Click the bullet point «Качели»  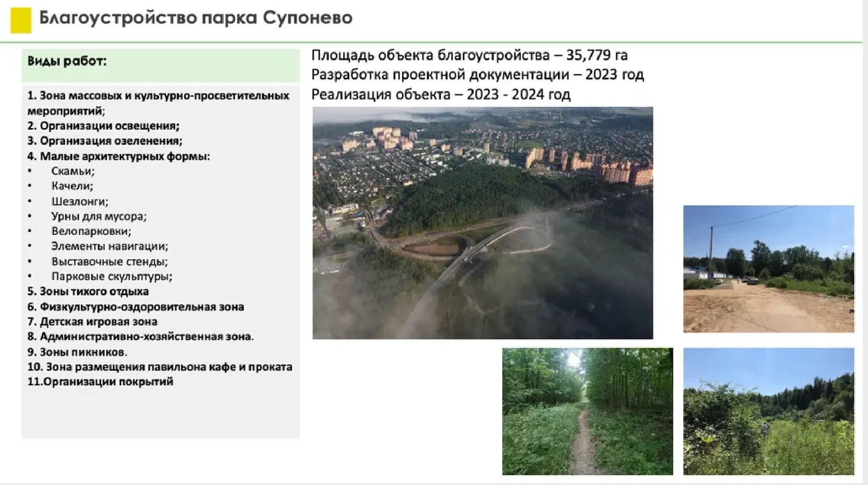72,186
